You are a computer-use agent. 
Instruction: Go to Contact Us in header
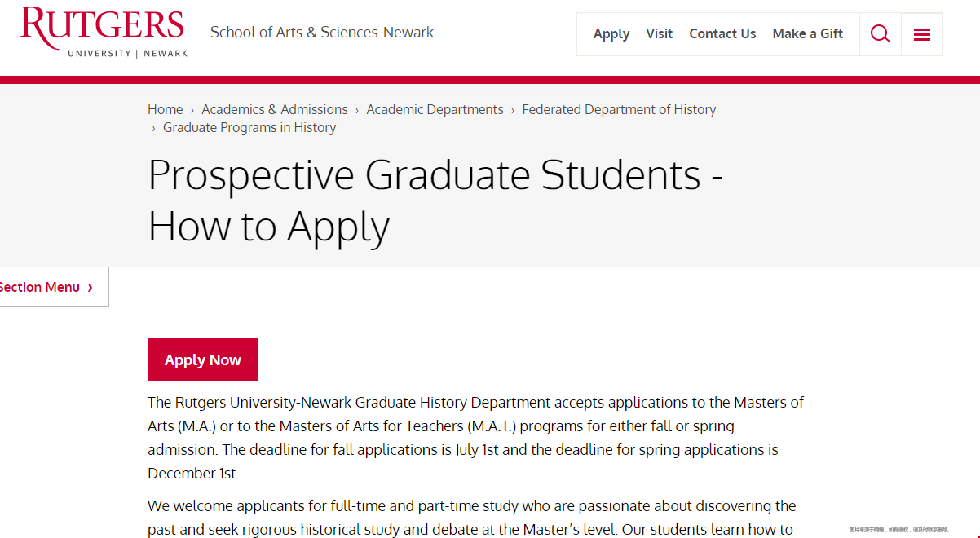click(x=722, y=34)
